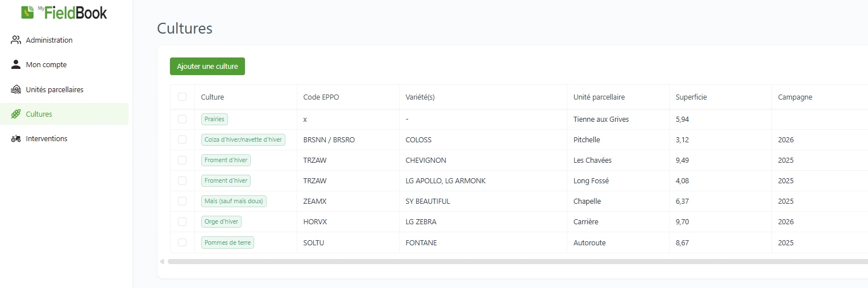Click the Administration users icon
868x288 pixels.
point(16,40)
